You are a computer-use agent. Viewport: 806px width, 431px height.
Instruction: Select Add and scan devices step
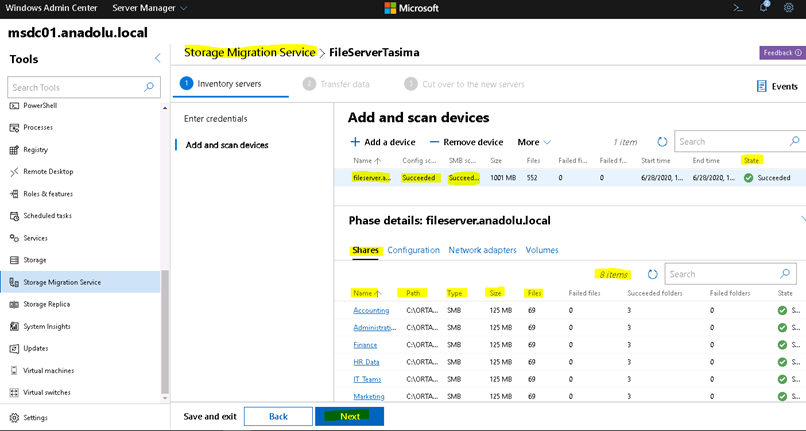(x=227, y=145)
